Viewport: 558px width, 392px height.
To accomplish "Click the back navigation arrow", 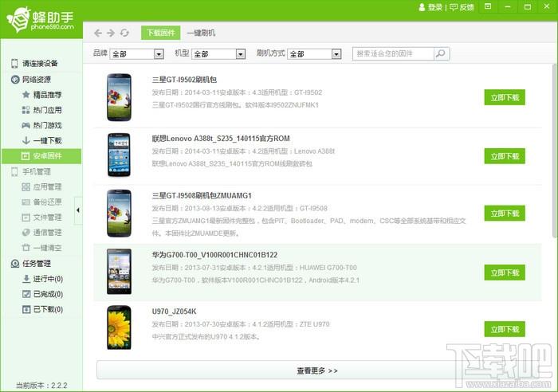I will pos(98,33).
